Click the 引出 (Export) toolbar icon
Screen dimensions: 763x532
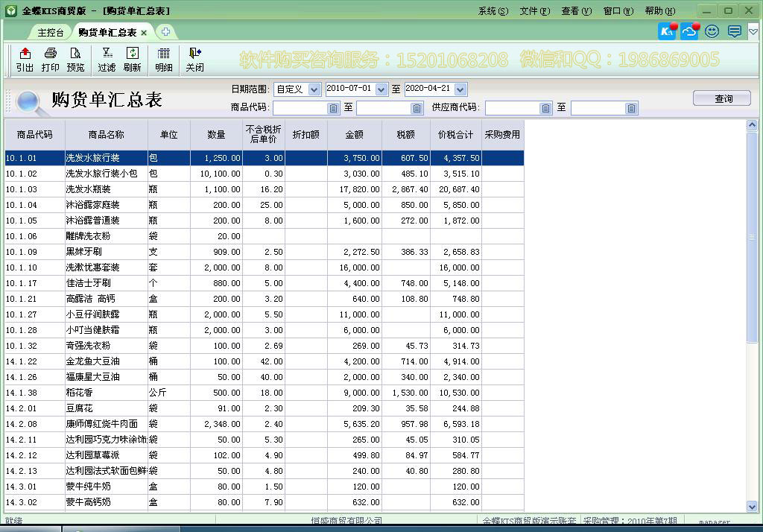(25, 60)
